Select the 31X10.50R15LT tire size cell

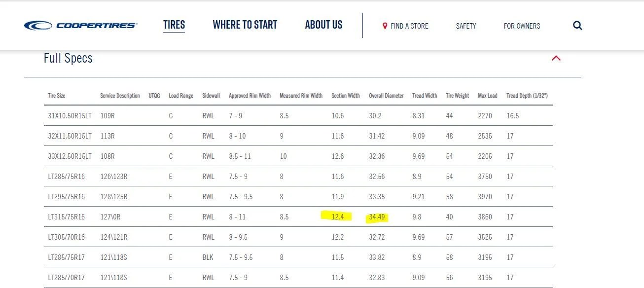click(70, 116)
